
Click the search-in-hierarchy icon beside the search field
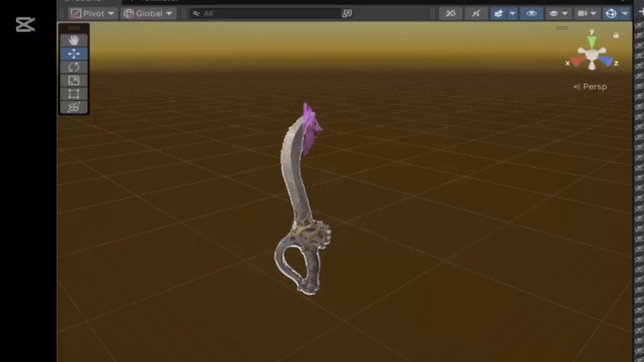tap(347, 13)
